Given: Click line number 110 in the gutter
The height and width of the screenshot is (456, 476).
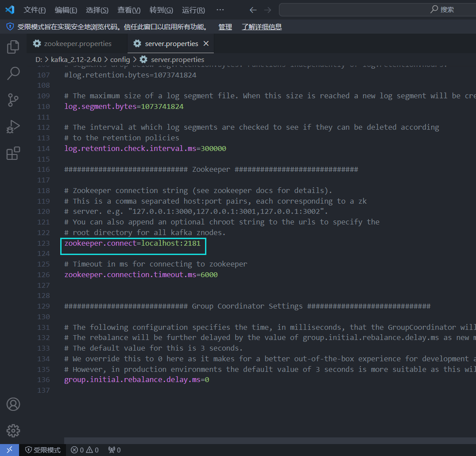Looking at the screenshot, I should [43, 106].
